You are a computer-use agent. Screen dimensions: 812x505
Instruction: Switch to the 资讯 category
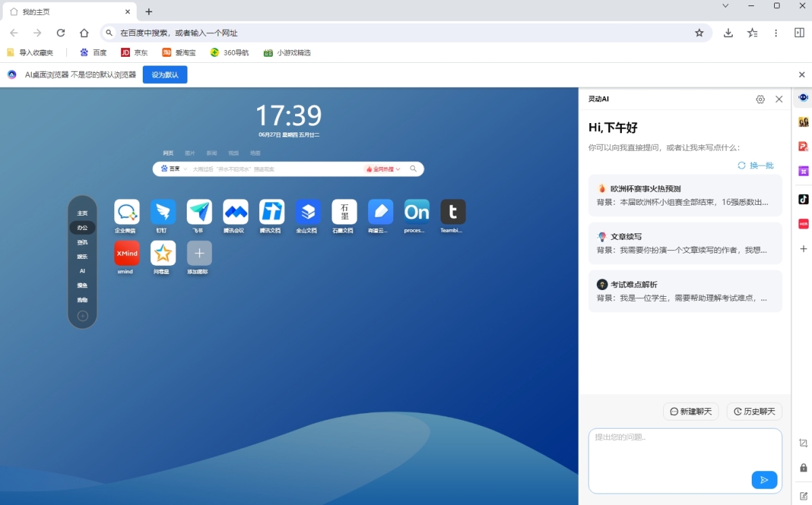pos(82,242)
